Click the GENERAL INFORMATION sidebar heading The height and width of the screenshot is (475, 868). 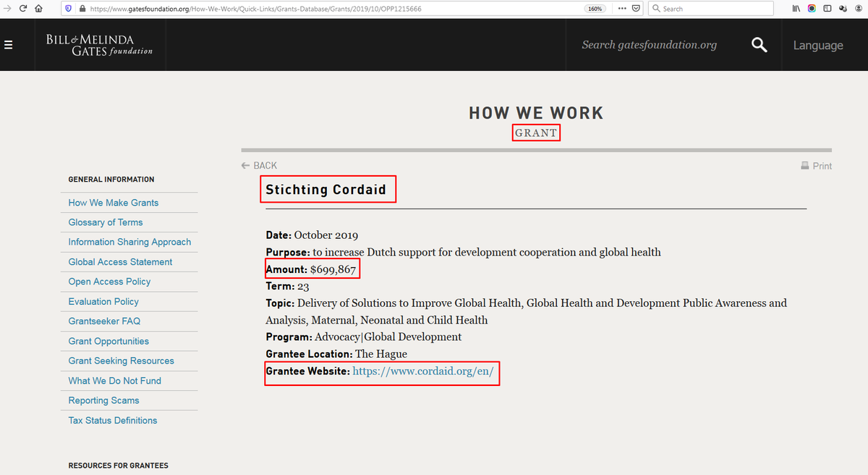click(111, 180)
